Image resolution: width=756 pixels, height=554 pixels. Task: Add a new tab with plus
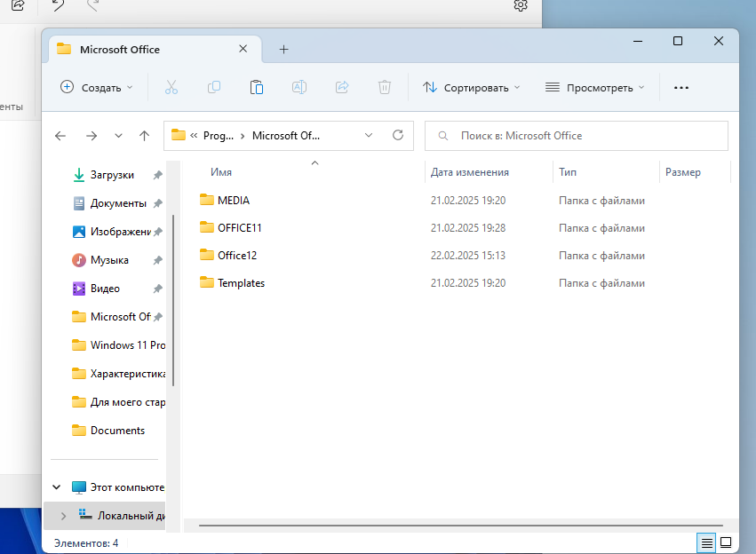click(x=284, y=49)
